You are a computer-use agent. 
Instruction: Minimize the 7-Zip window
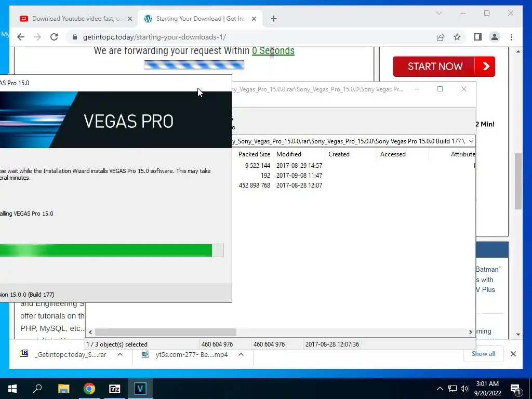click(x=416, y=89)
